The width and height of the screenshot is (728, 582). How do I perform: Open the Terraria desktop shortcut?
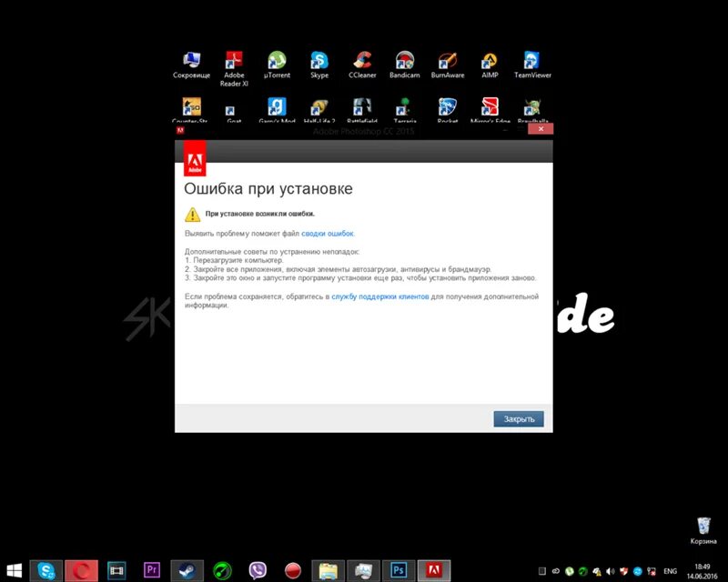click(404, 109)
